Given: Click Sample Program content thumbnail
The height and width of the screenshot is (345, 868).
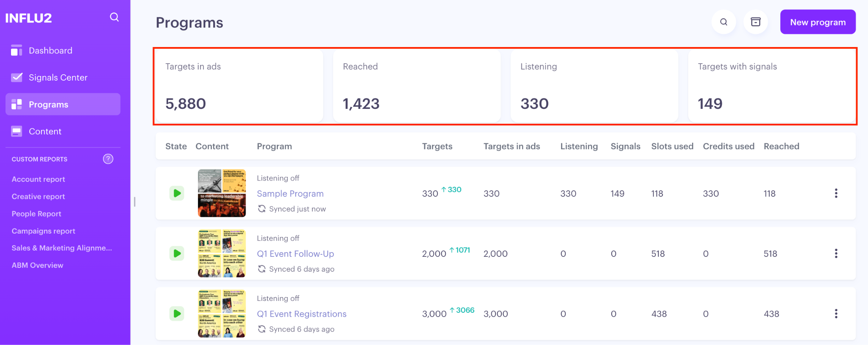Looking at the screenshot, I should click(222, 193).
